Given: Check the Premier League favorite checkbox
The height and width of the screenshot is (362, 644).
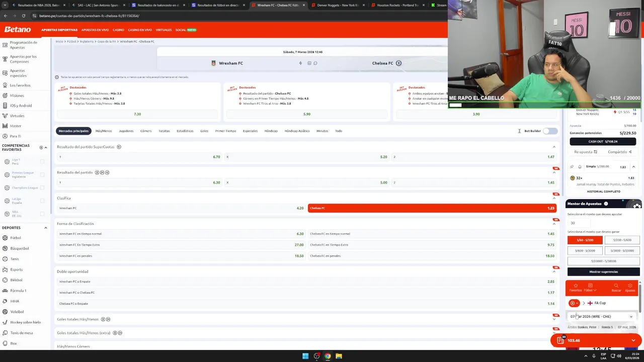Looking at the screenshot, I should 42,174.
